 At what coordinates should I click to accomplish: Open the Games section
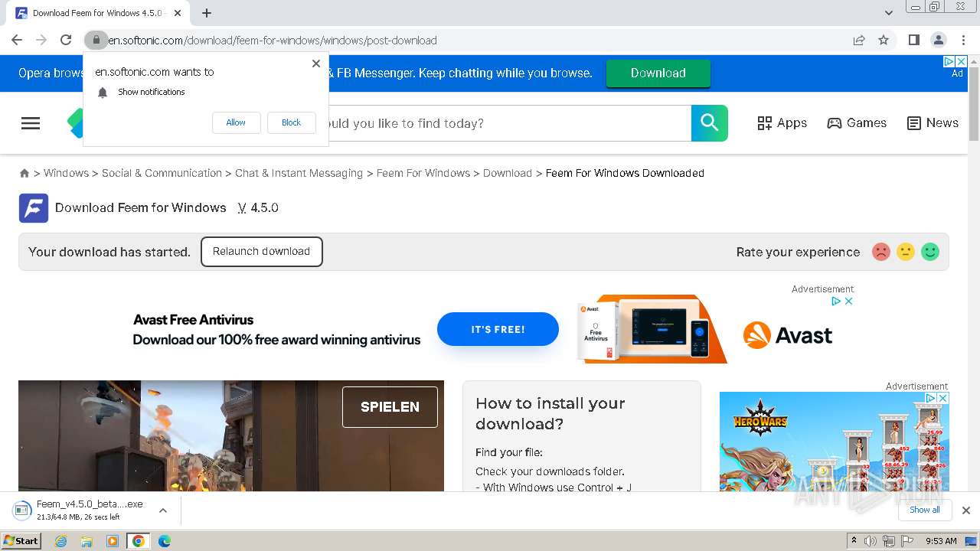click(857, 123)
